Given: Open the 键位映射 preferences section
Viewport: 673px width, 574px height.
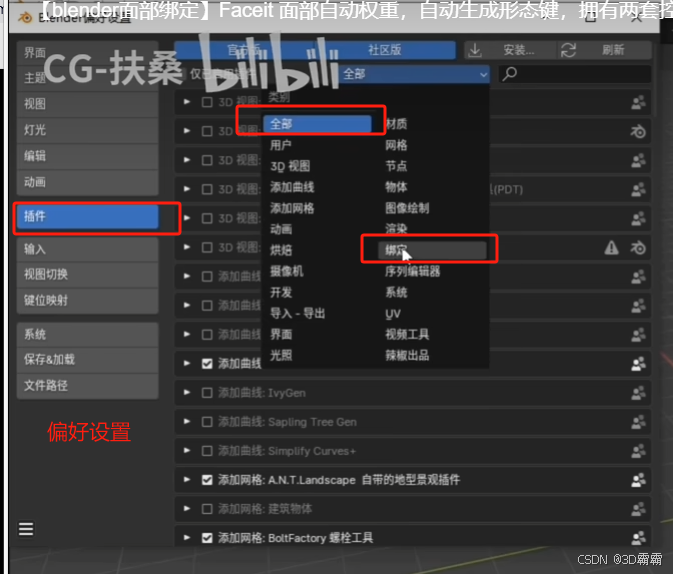Looking at the screenshot, I should coord(88,300).
